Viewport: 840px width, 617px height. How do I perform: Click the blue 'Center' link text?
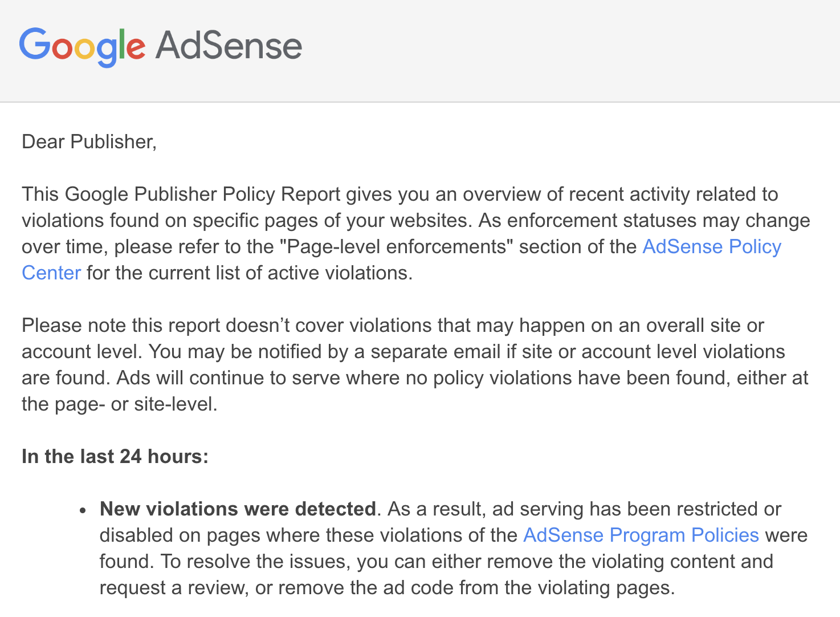pyautogui.click(x=51, y=273)
